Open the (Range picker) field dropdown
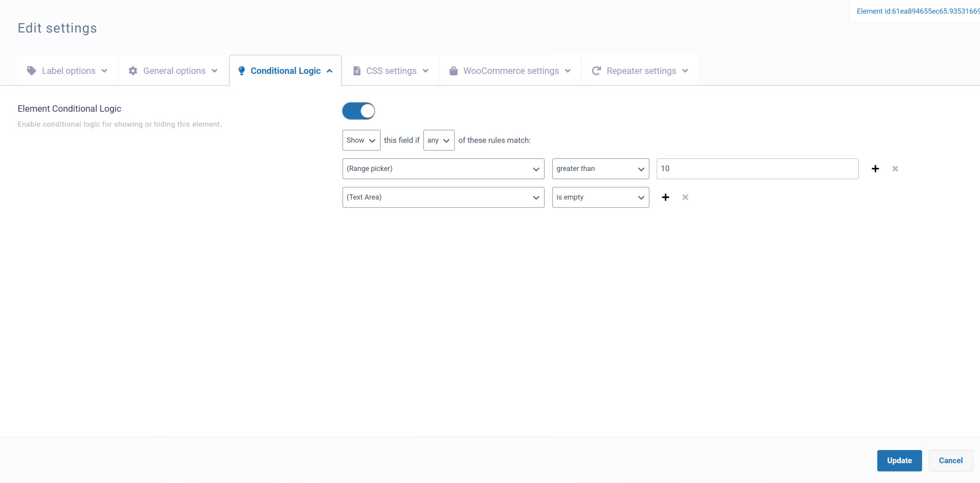980x483 pixels. tap(443, 169)
